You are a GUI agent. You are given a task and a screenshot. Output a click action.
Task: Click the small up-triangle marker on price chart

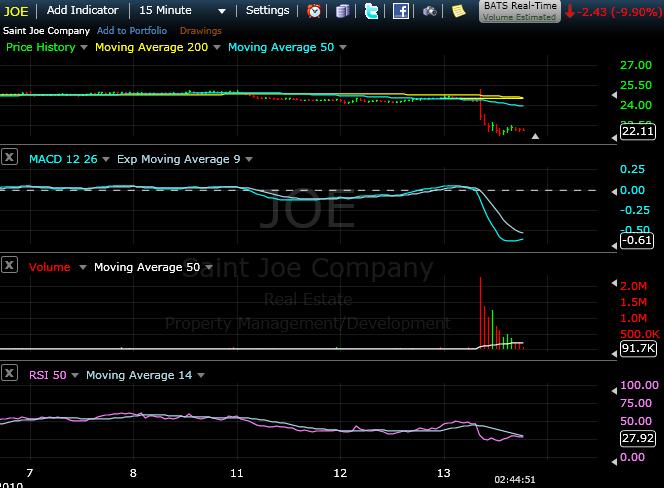536,136
